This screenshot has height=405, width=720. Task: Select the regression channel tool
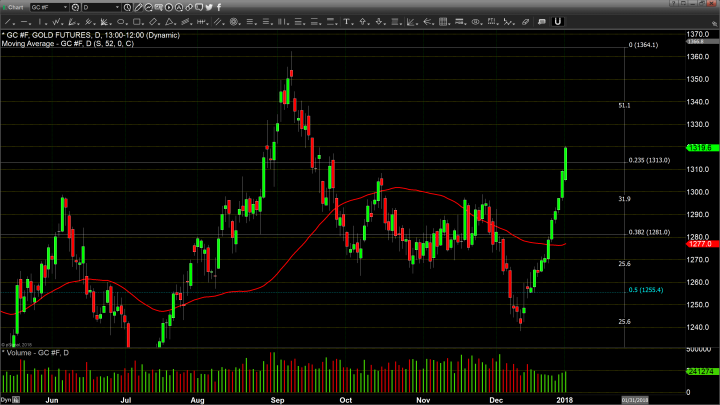click(x=185, y=22)
